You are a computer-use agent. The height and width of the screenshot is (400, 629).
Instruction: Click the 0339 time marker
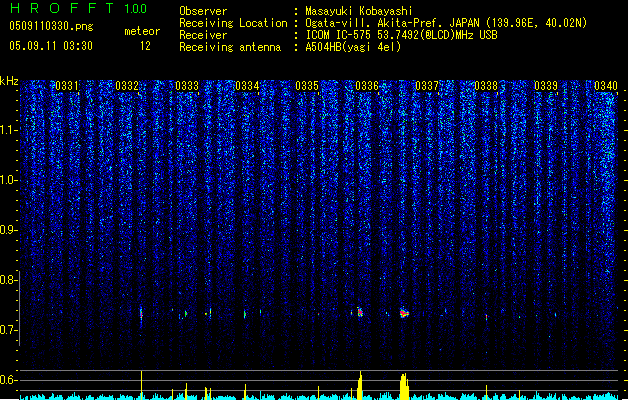click(x=546, y=86)
